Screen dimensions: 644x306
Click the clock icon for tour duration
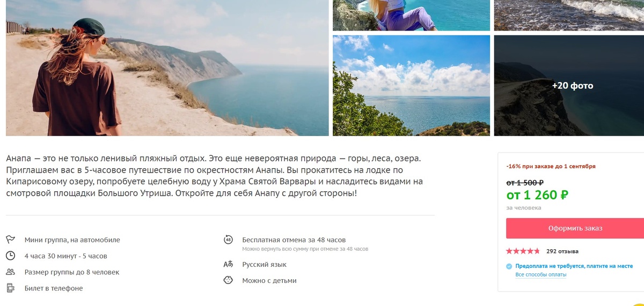[11, 256]
